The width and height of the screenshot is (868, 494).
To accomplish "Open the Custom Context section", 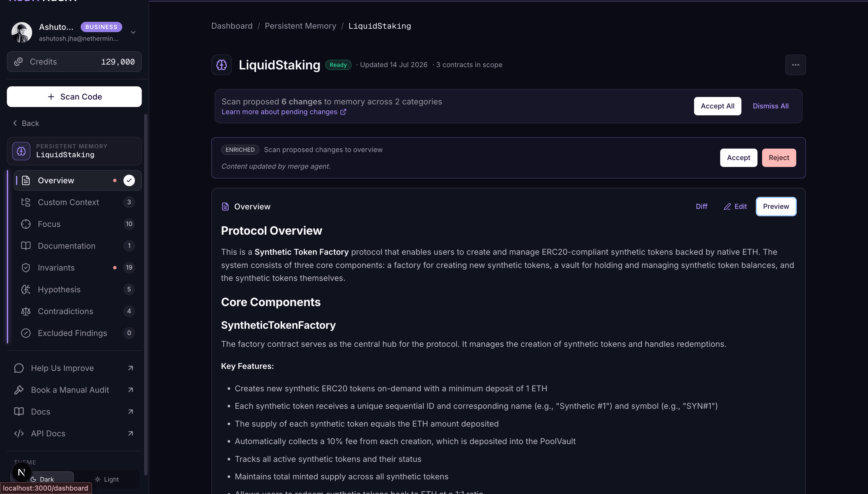I will click(x=77, y=202).
